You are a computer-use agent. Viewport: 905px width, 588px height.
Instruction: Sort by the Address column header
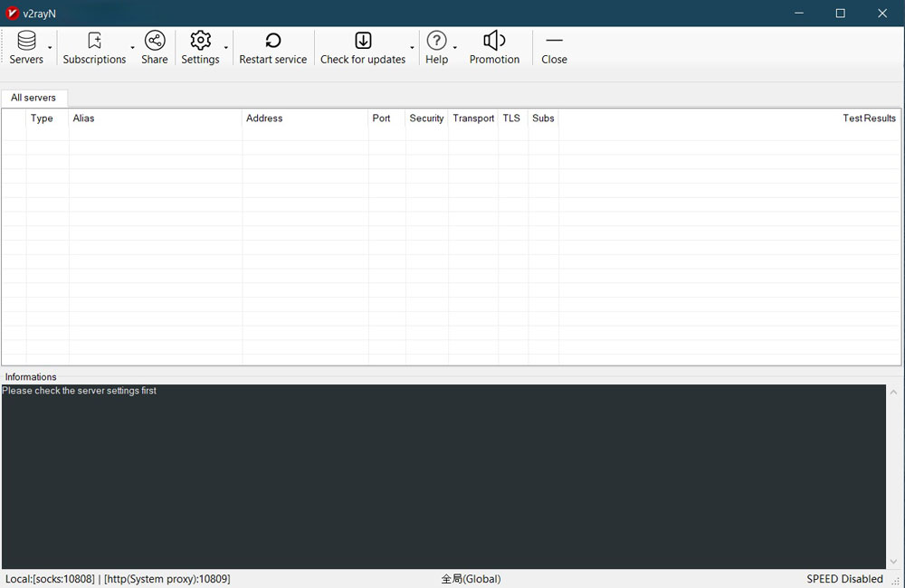[305, 119]
